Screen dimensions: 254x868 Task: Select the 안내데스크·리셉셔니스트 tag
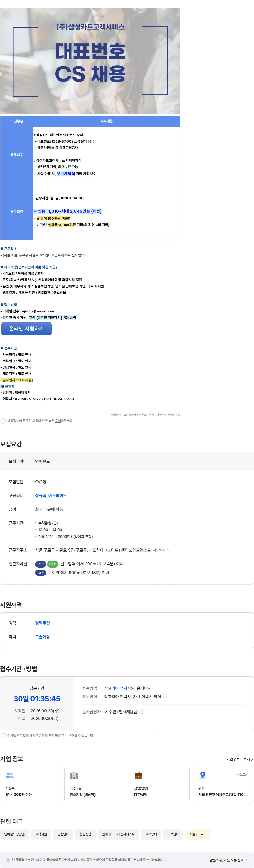[118, 834]
